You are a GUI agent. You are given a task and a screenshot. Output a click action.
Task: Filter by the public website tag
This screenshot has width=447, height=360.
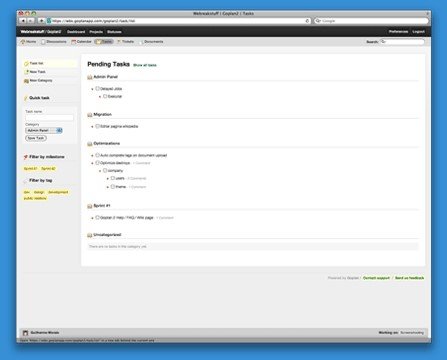coord(35,198)
